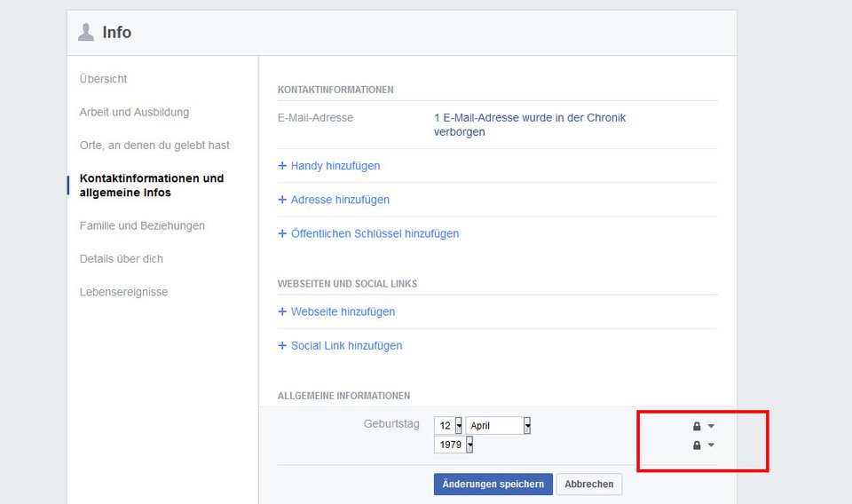The width and height of the screenshot is (852, 504).
Task: Click the Info person silhouette icon
Action: (86, 32)
